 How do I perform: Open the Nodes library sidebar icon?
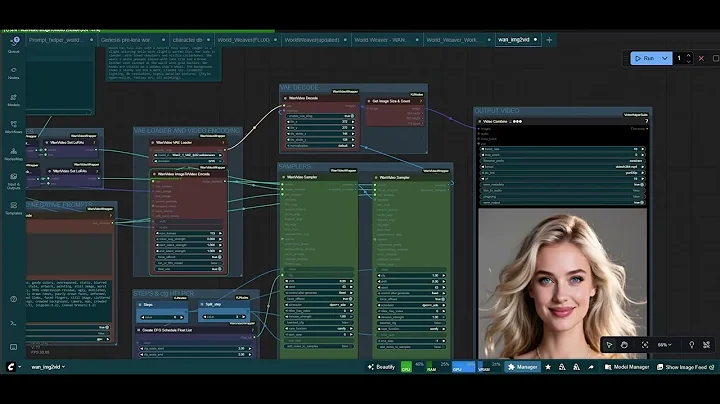click(14, 73)
